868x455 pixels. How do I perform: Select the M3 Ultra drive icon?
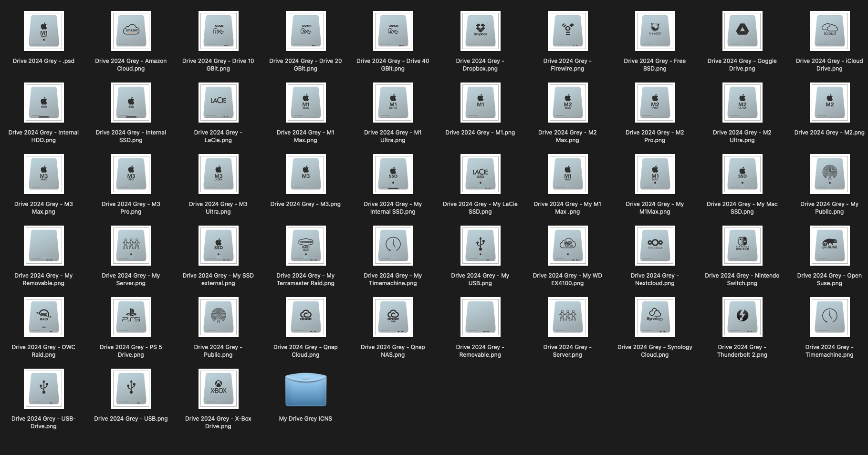click(218, 174)
